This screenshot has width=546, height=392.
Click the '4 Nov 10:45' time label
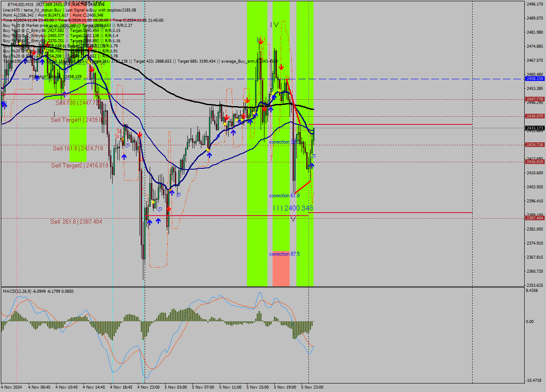pos(67,387)
